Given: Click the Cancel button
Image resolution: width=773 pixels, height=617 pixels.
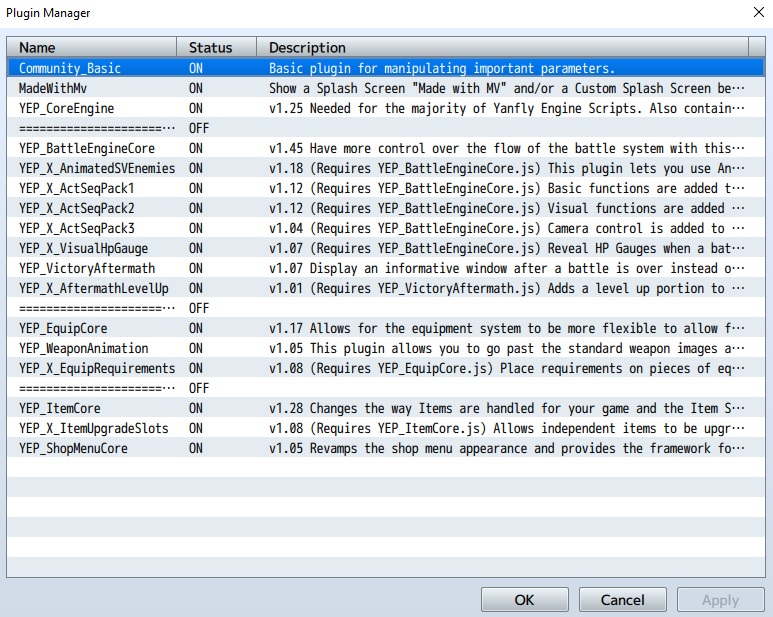Looking at the screenshot, I should pyautogui.click(x=623, y=600).
